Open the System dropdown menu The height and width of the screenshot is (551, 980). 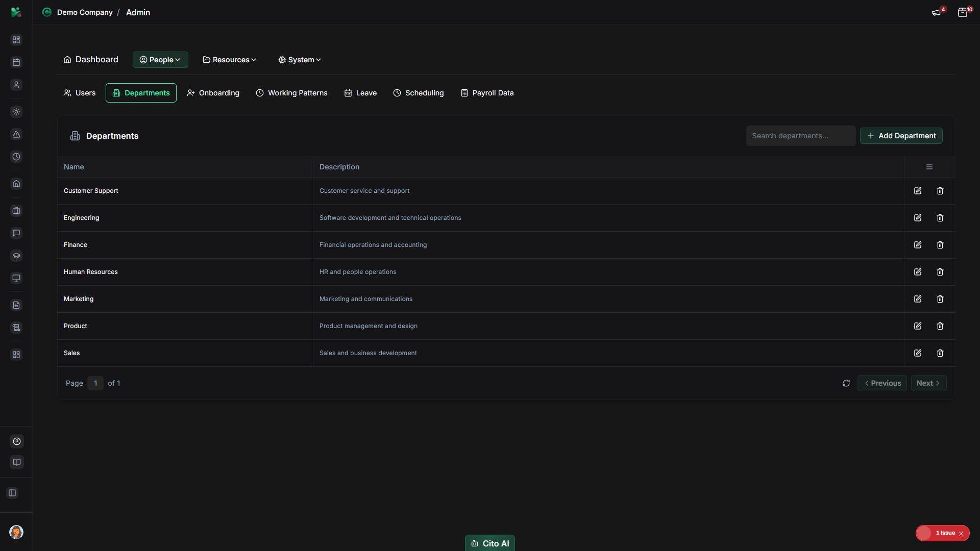tap(299, 60)
